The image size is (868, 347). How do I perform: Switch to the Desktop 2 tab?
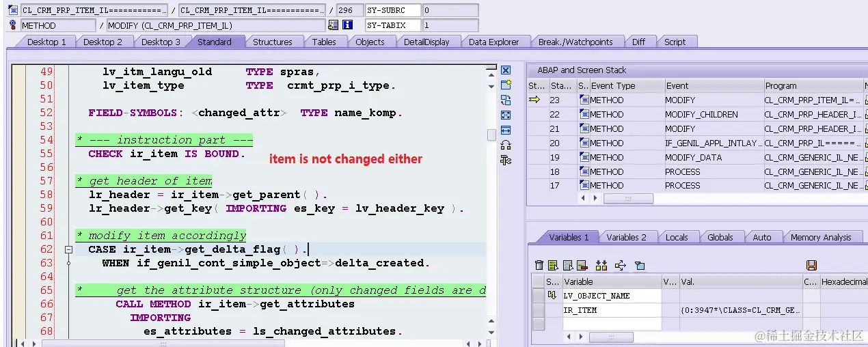coord(103,42)
